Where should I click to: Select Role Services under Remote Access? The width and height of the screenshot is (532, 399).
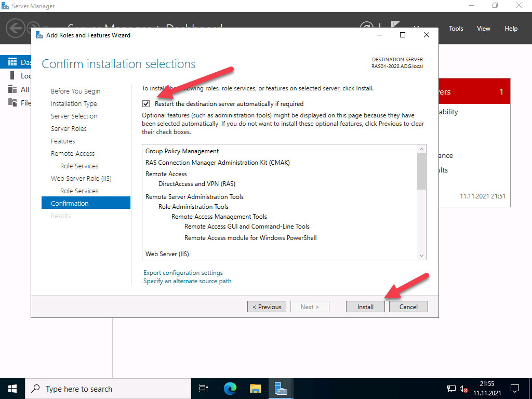79,166
